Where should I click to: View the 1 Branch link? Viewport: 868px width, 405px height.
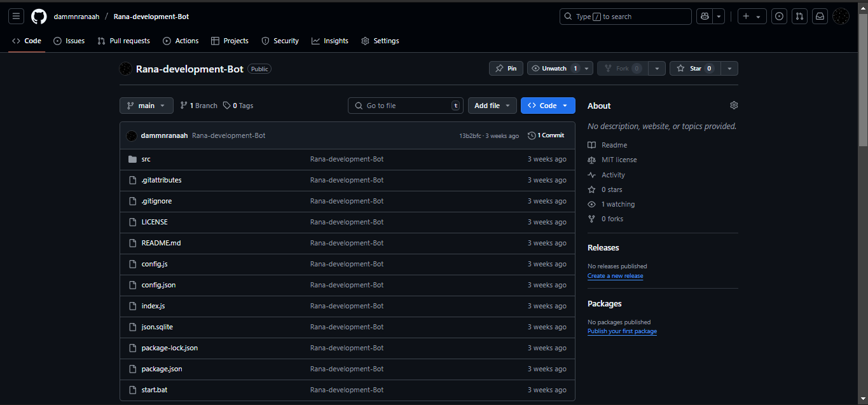pos(199,106)
